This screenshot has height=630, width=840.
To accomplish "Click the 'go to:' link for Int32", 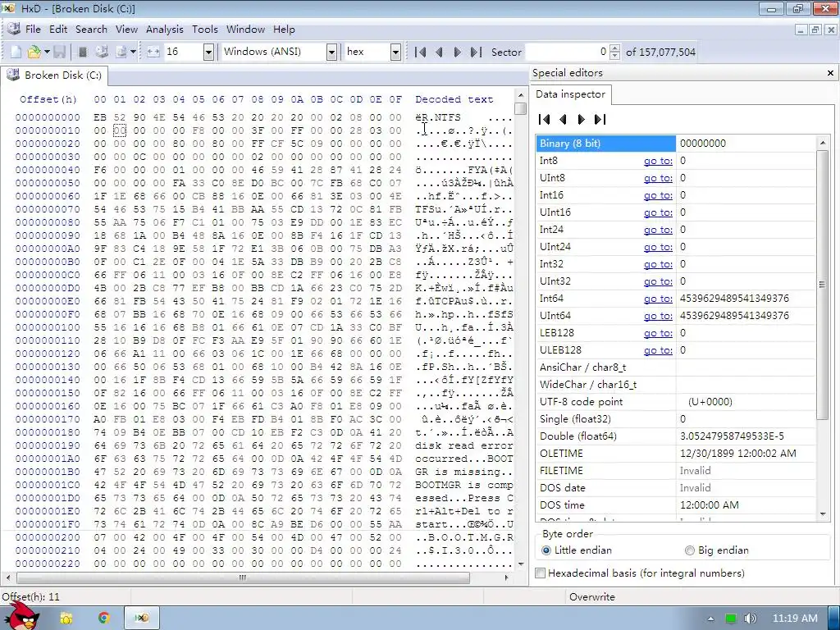I will (x=658, y=264).
